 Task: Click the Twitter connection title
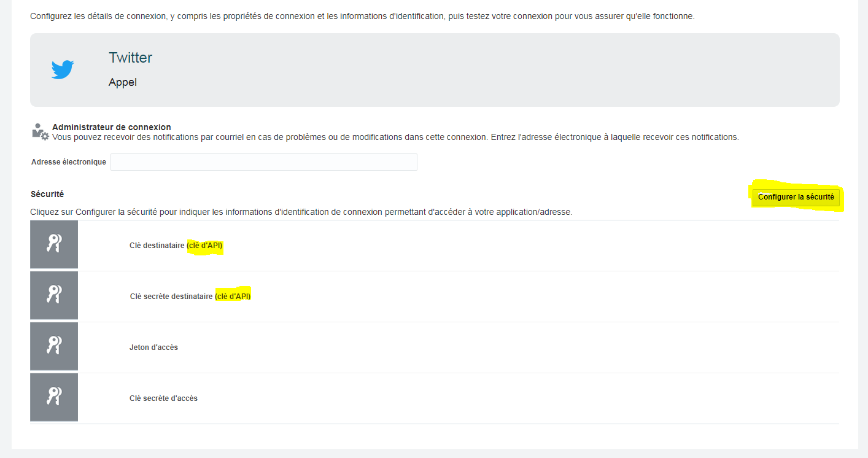pyautogui.click(x=130, y=58)
